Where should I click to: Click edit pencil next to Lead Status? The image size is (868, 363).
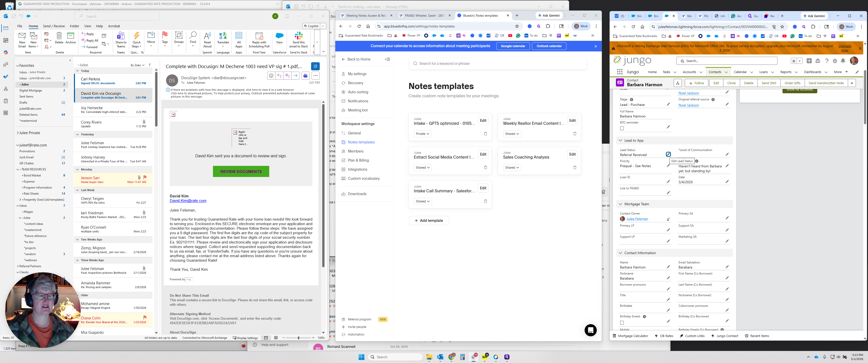pos(668,154)
